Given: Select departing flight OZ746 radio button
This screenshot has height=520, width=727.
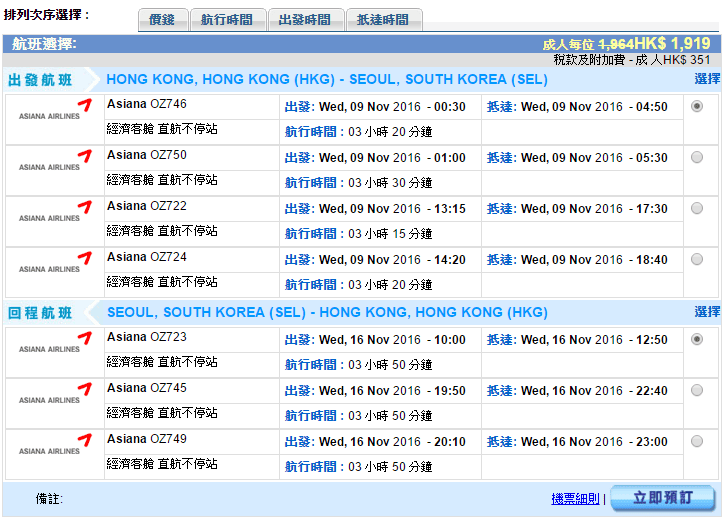Looking at the screenshot, I should [x=697, y=106].
